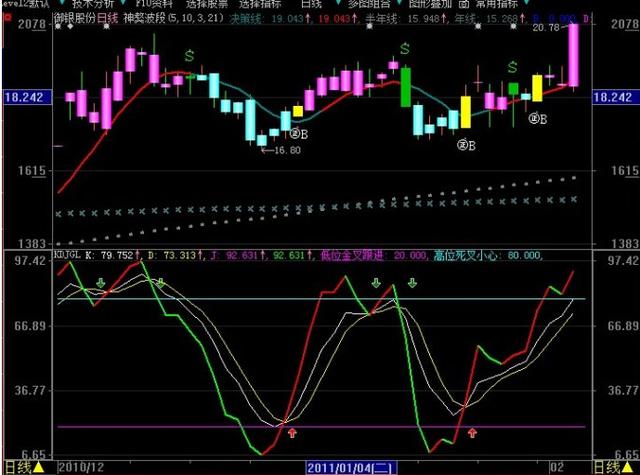Click the rightmost ②B buy marker

pyautogui.click(x=538, y=119)
